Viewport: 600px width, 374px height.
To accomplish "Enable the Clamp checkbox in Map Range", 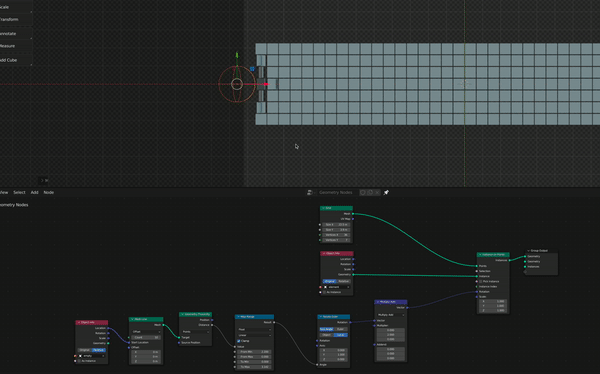I will 239,341.
